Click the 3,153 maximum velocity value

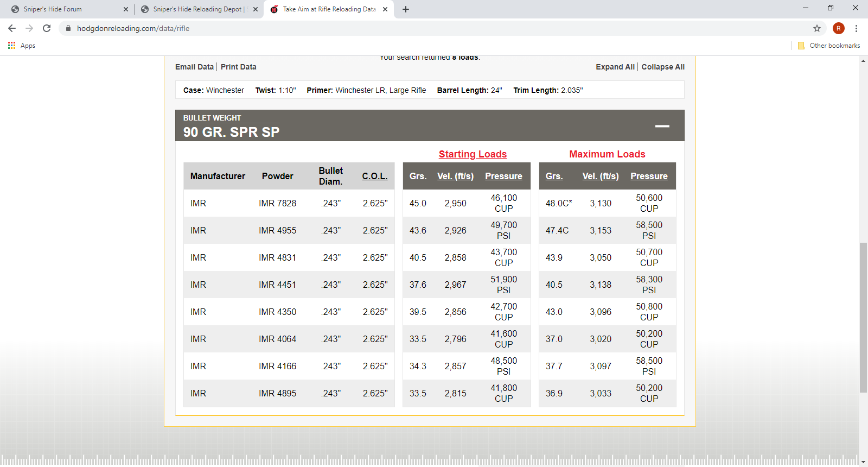pyautogui.click(x=601, y=230)
